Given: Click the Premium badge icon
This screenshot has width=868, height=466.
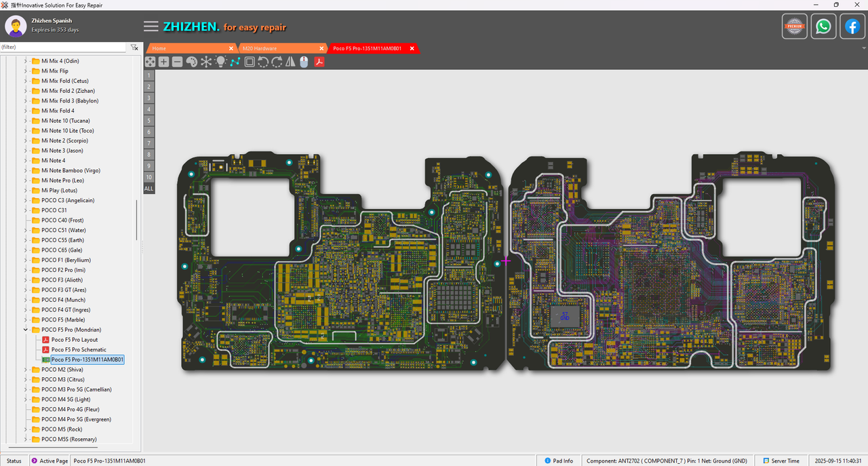Looking at the screenshot, I should pyautogui.click(x=794, y=26).
